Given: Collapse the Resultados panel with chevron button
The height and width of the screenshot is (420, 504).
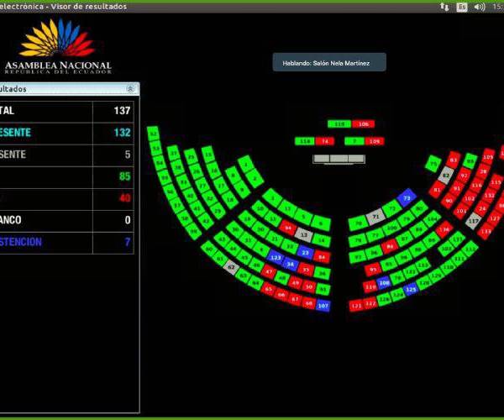Looking at the screenshot, I should pyautogui.click(x=131, y=88).
